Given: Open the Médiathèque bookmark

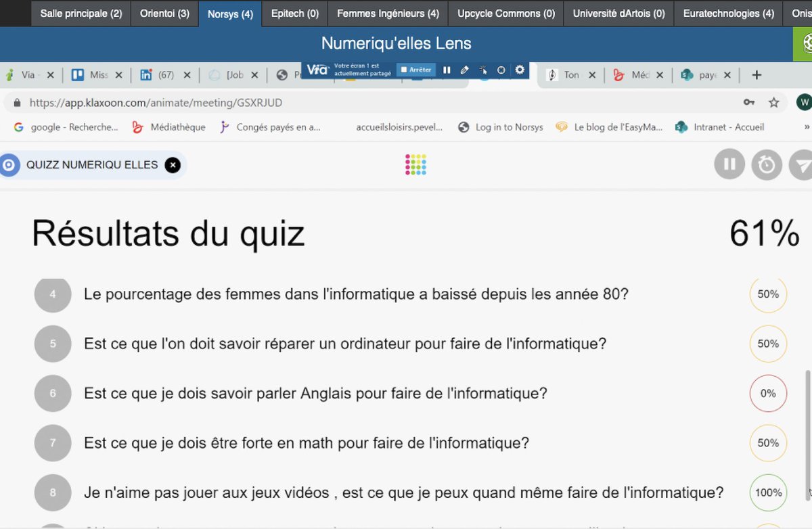Looking at the screenshot, I should point(169,127).
